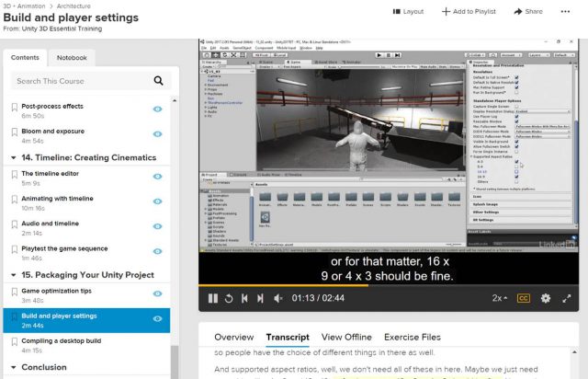Viewport: 588px width, 379px height.
Task: Bookmark Audio and timeline video
Action: tap(15, 224)
